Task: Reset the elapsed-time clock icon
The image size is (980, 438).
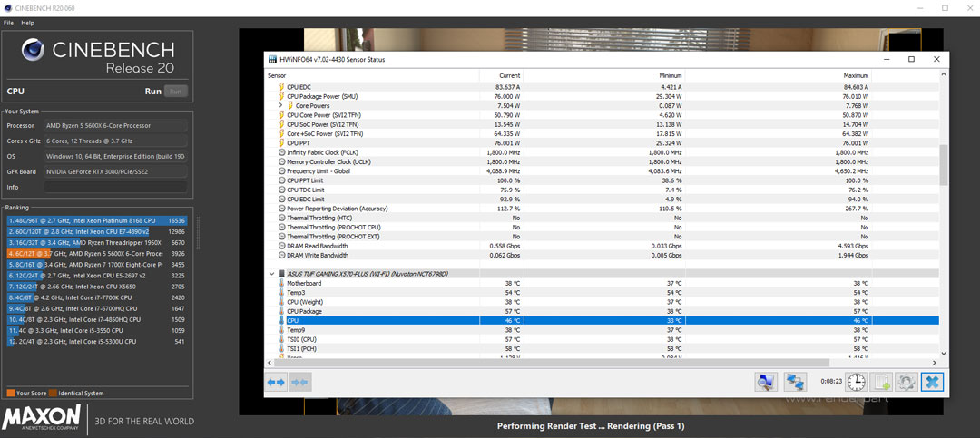Action: (858, 381)
